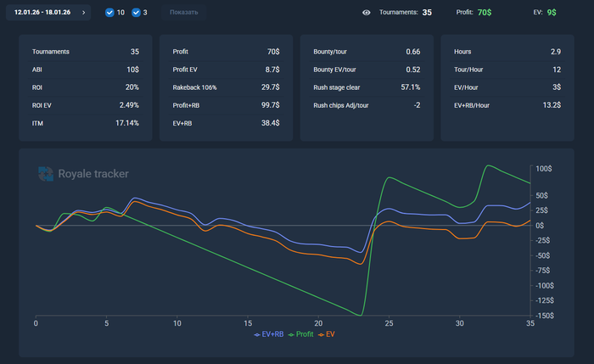Click the Hours 2.9 value

tap(556, 52)
